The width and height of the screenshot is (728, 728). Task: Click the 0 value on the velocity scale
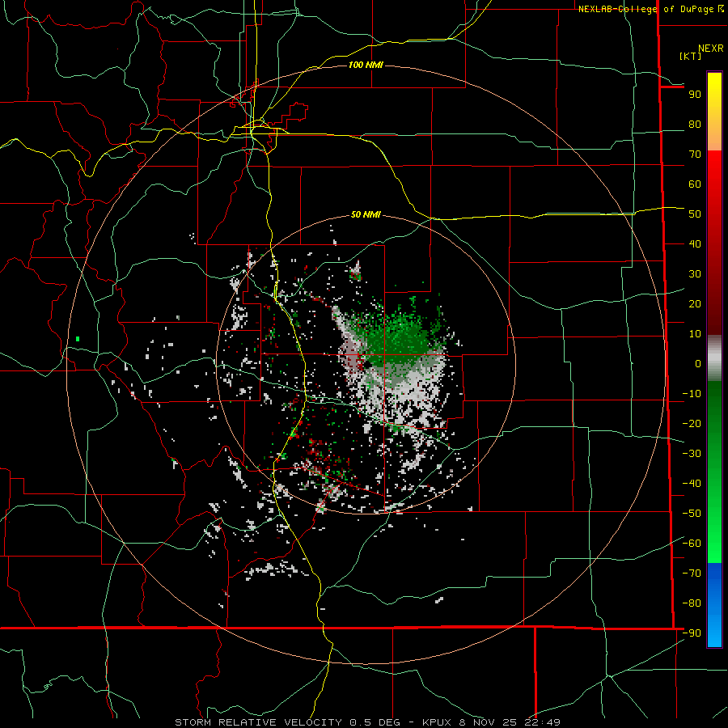pos(698,364)
